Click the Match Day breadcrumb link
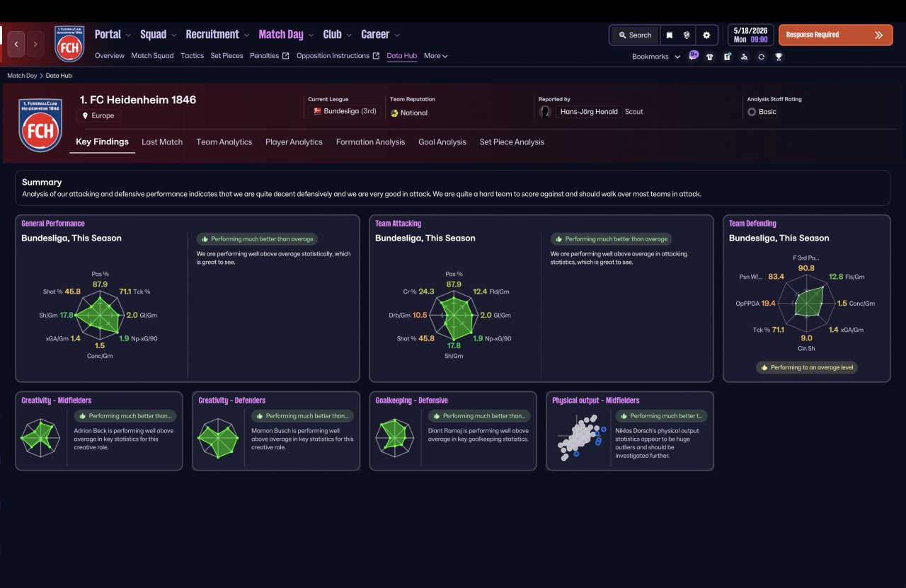Viewport: 906px width, 588px height. tap(22, 76)
